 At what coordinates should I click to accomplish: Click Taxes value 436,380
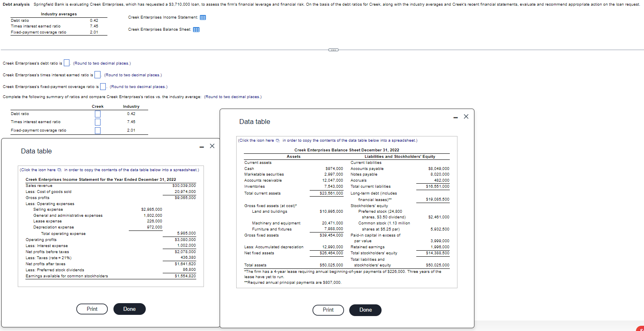point(188,258)
